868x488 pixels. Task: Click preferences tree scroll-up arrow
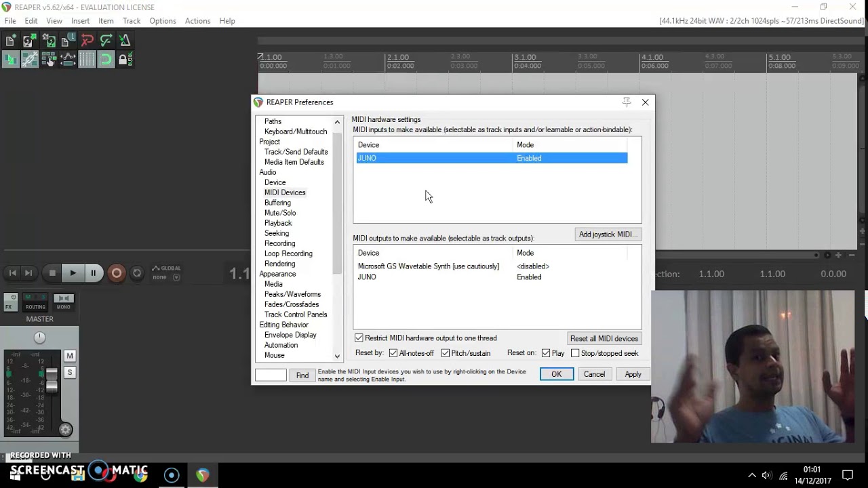click(337, 122)
